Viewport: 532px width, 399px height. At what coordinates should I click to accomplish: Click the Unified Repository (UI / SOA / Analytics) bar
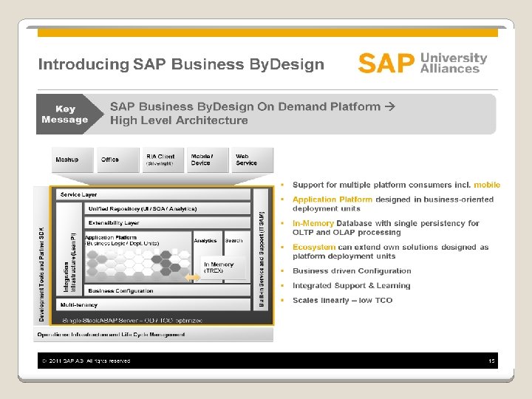click(167, 208)
